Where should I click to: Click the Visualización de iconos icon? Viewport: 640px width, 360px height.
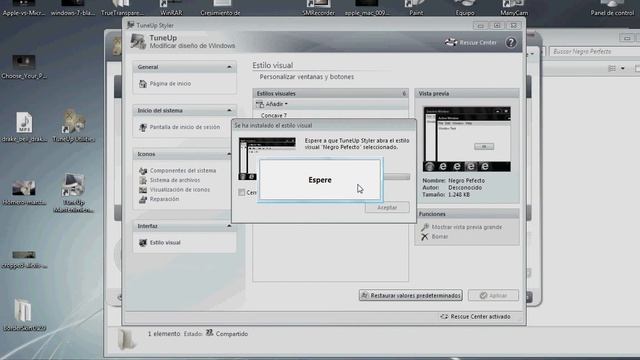142,190
